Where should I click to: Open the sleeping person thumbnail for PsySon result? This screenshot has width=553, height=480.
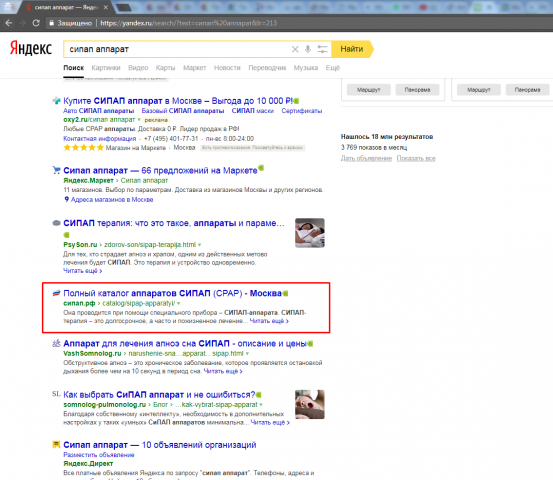[x=310, y=233]
